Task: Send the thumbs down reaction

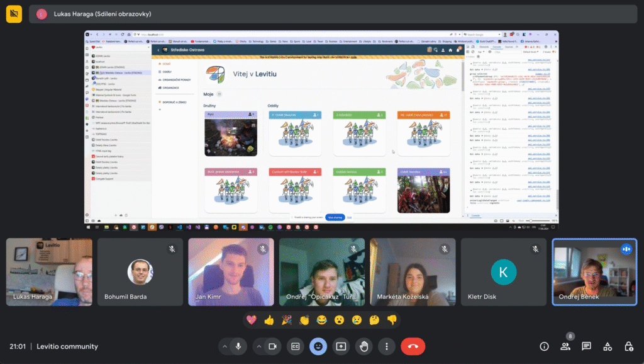Action: point(392,319)
